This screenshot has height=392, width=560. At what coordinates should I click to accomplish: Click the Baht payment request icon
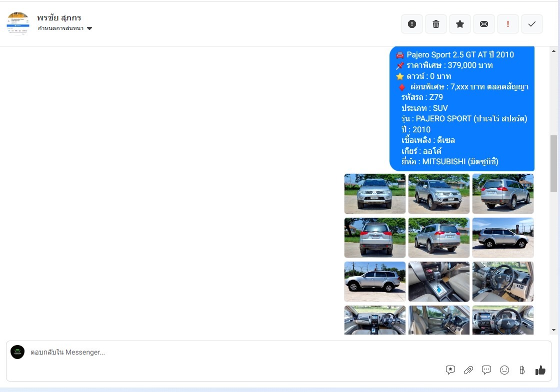pyautogui.click(x=522, y=370)
